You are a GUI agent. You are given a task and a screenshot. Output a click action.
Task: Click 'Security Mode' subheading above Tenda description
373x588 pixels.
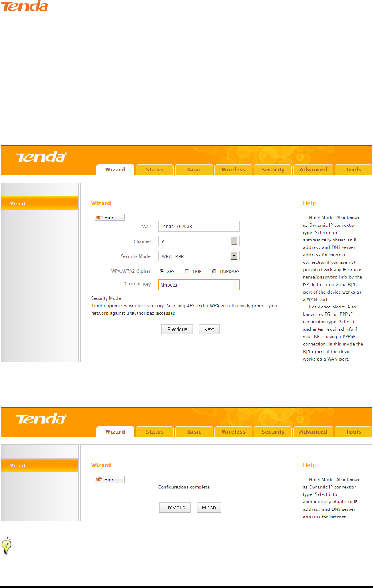pos(106,298)
